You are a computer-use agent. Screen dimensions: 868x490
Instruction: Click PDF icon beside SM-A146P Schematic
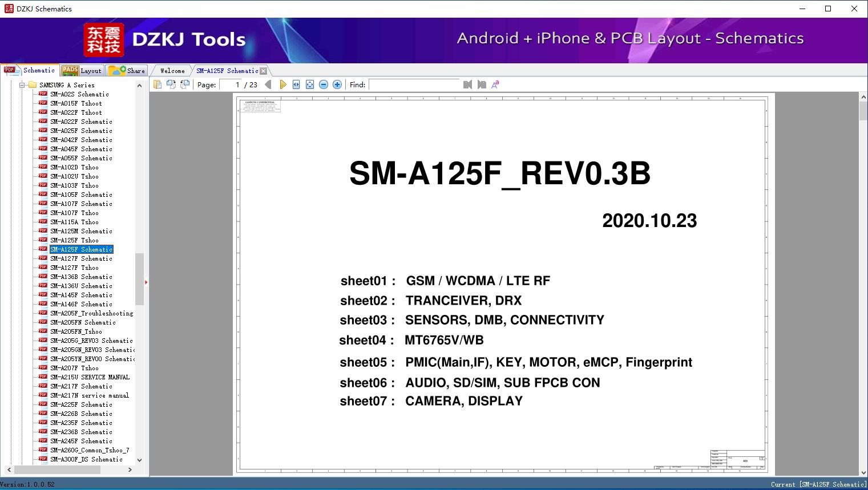click(x=43, y=303)
